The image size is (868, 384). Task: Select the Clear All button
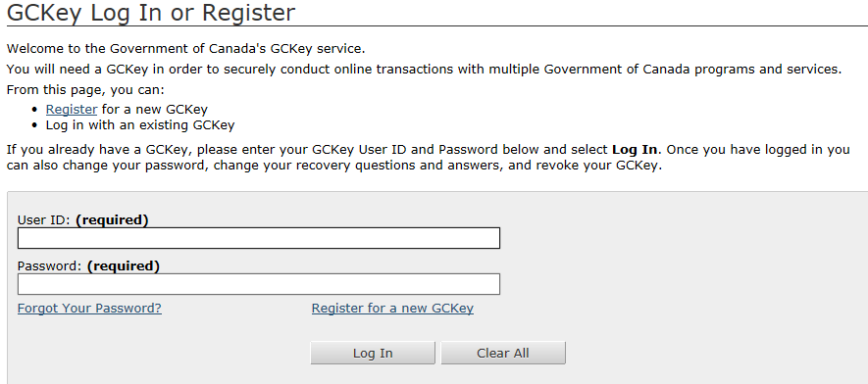point(502,353)
